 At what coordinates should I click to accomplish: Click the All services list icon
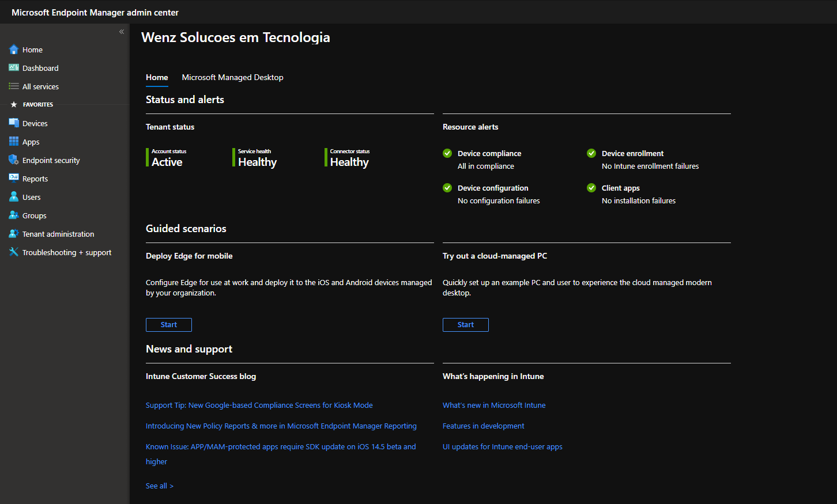[14, 86]
